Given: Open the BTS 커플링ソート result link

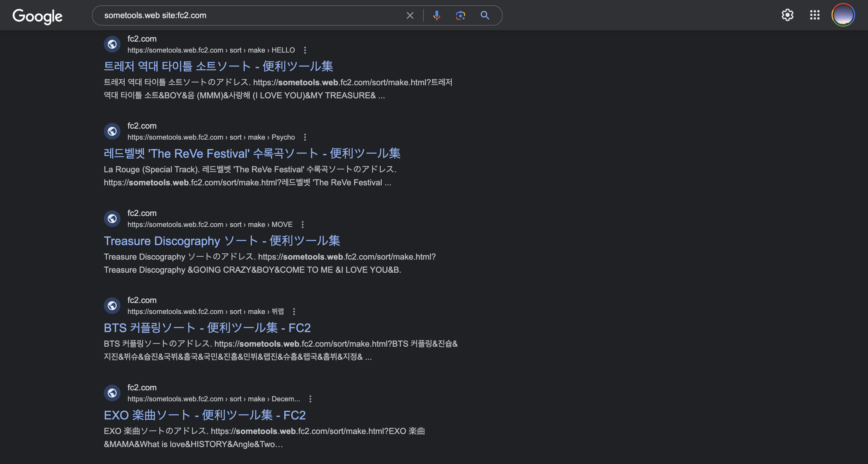Looking at the screenshot, I should point(207,328).
